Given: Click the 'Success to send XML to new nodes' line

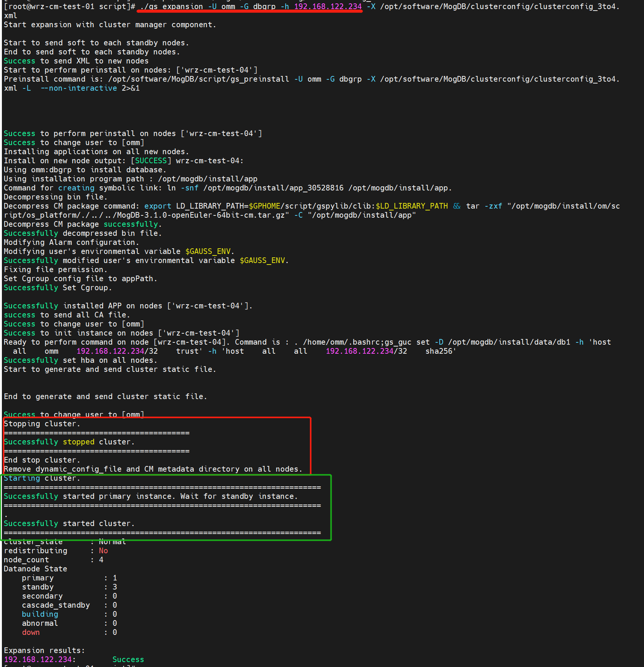Looking at the screenshot, I should [76, 61].
